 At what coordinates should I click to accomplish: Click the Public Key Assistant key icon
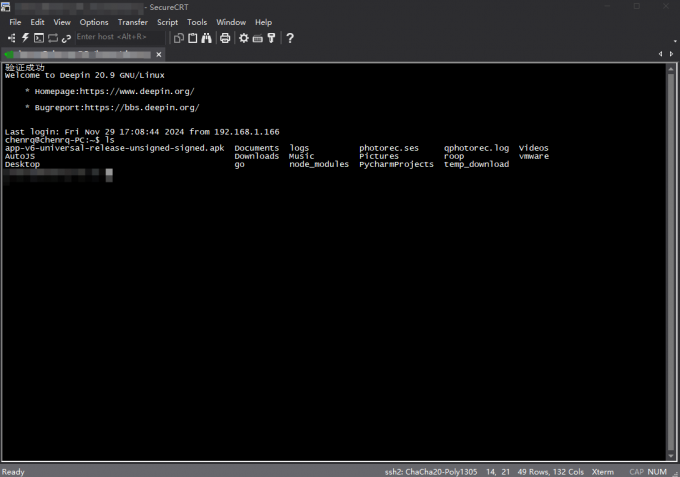coord(271,38)
